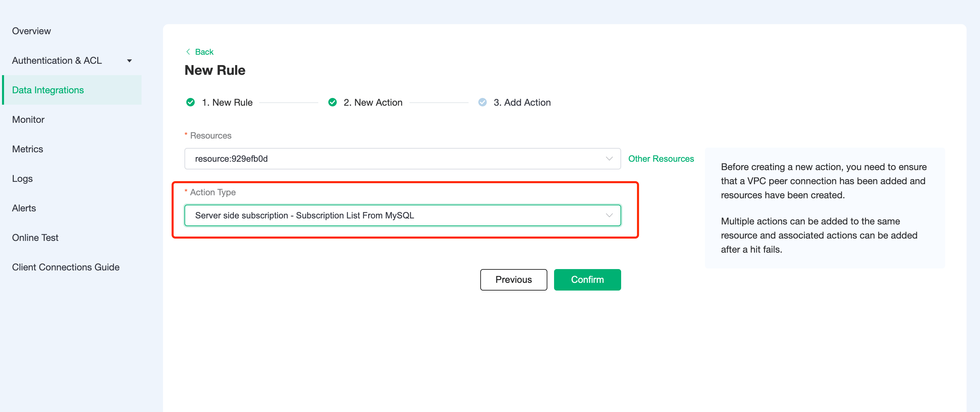
Task: Click the Add Action step circle icon
Action: coord(482,102)
